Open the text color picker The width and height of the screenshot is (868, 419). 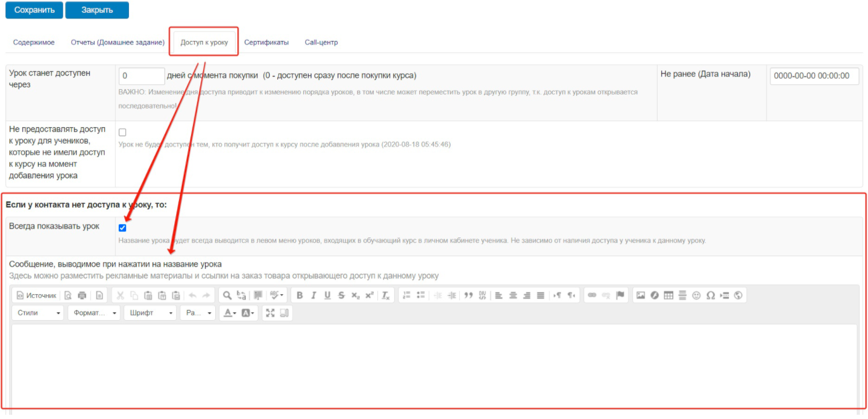(x=228, y=313)
